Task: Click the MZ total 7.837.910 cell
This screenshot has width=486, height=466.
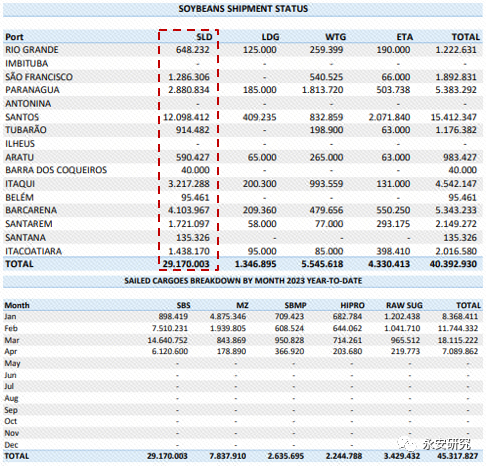Action: coord(228,456)
